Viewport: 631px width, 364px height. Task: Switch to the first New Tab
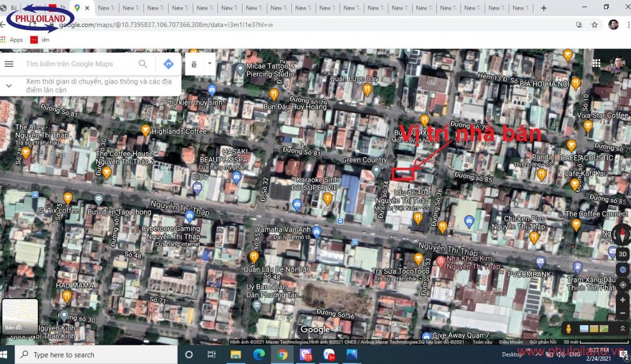[x=104, y=8]
